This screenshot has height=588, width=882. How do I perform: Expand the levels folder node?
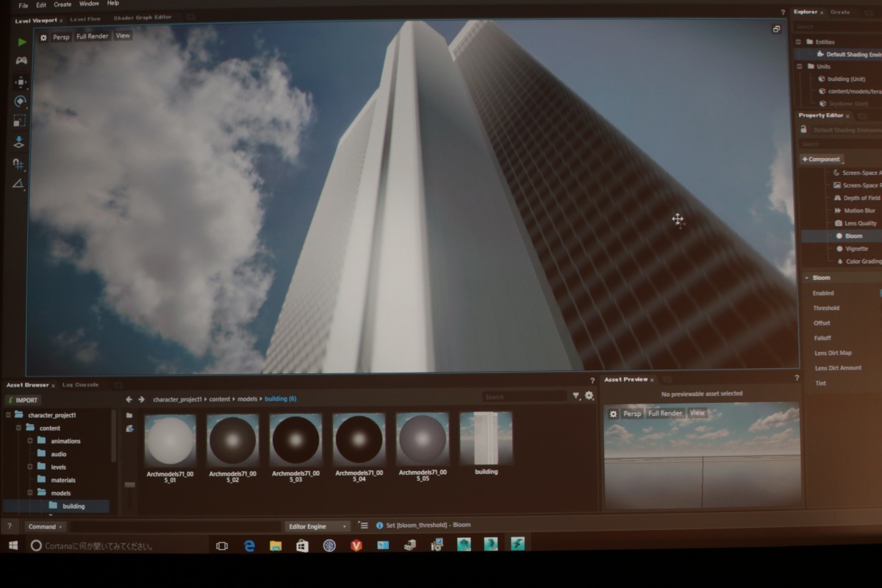point(30,466)
